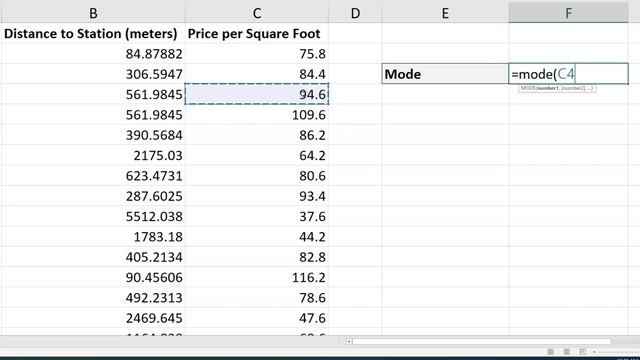Select the cell with value 492.2313

click(x=93, y=298)
